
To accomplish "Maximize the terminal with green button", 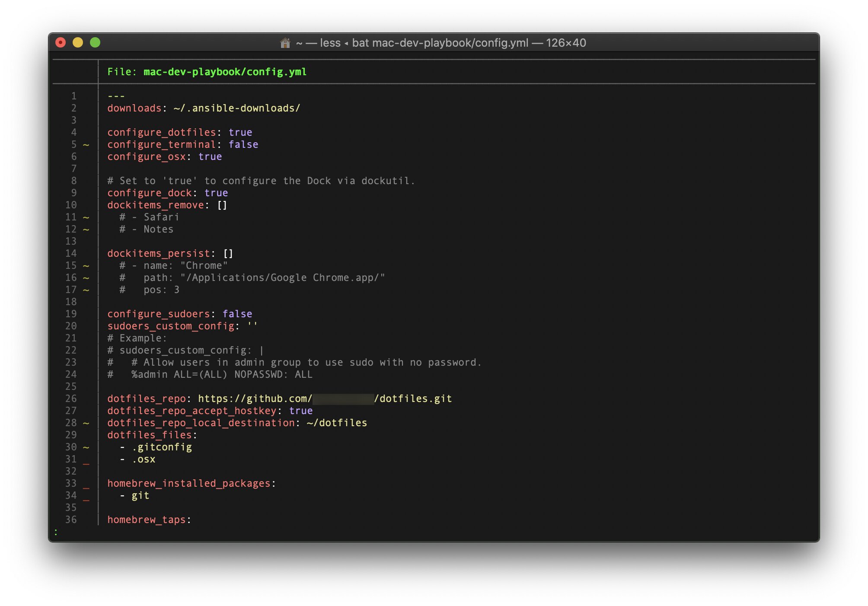I will (x=95, y=42).
